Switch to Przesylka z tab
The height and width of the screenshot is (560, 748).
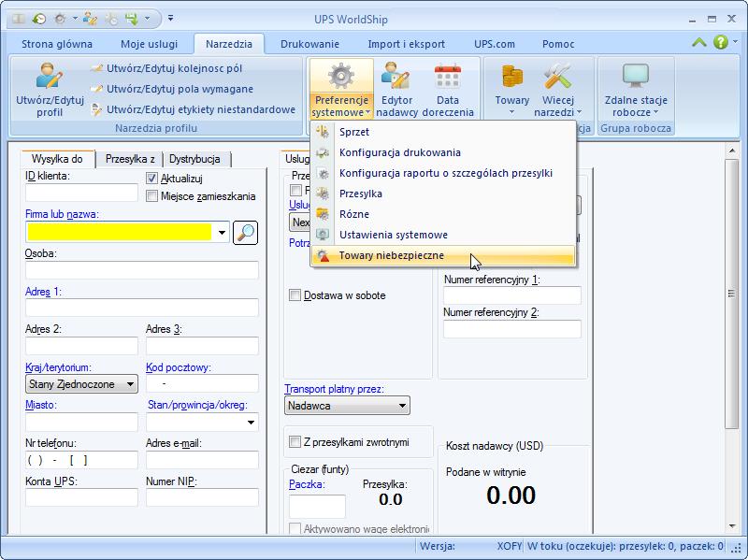click(x=130, y=159)
